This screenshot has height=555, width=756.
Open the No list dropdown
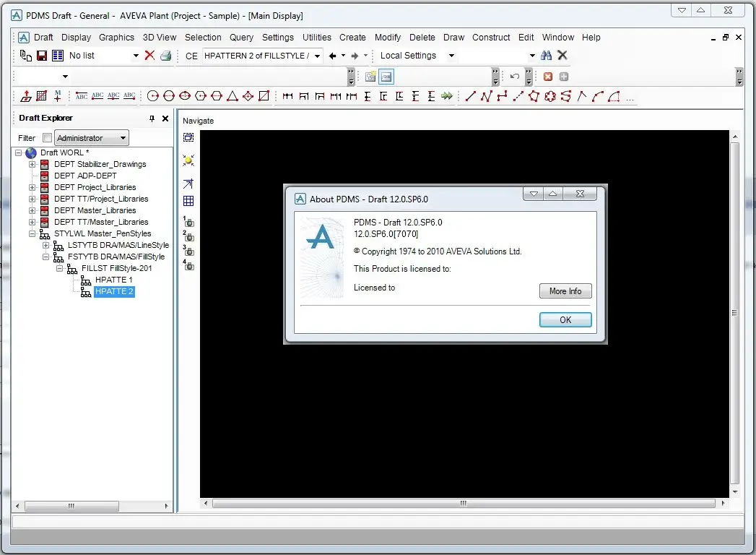(136, 56)
